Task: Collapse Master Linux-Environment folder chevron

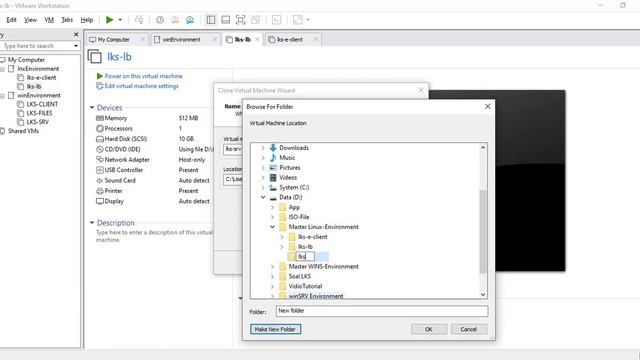Action: 273,227
